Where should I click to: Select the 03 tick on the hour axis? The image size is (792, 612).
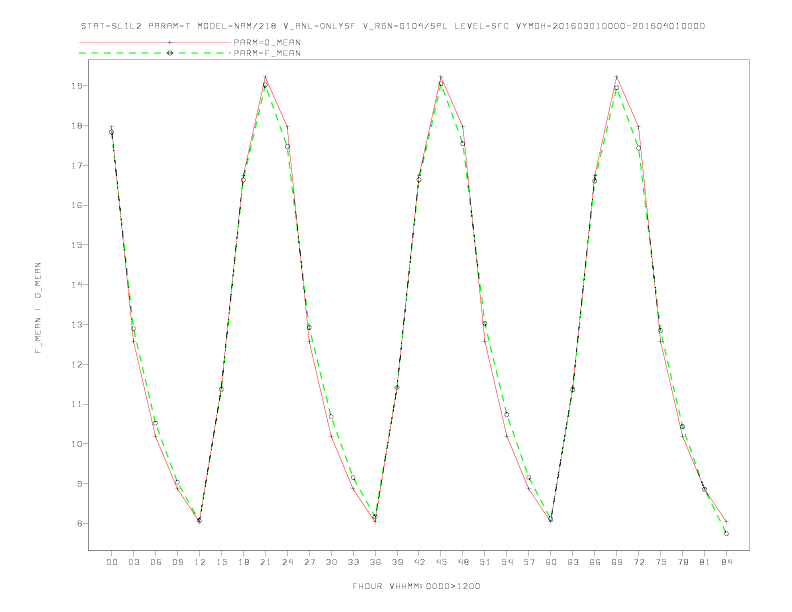133,562
